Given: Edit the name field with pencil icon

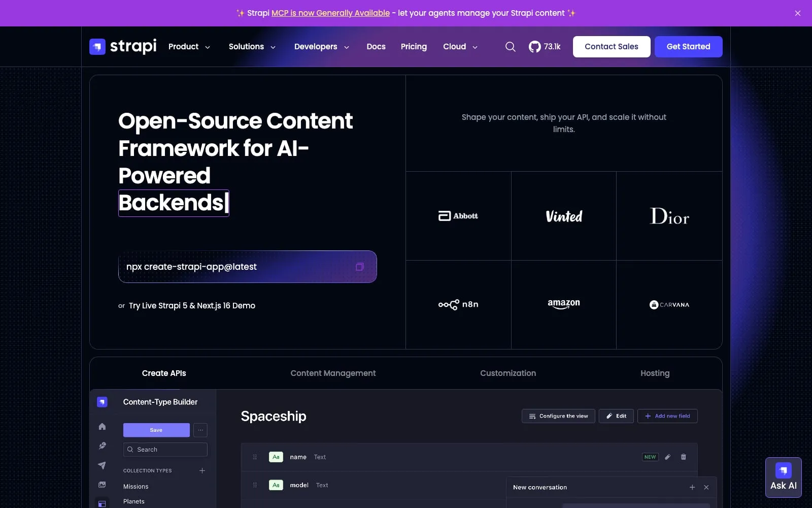Looking at the screenshot, I should pyautogui.click(x=667, y=457).
